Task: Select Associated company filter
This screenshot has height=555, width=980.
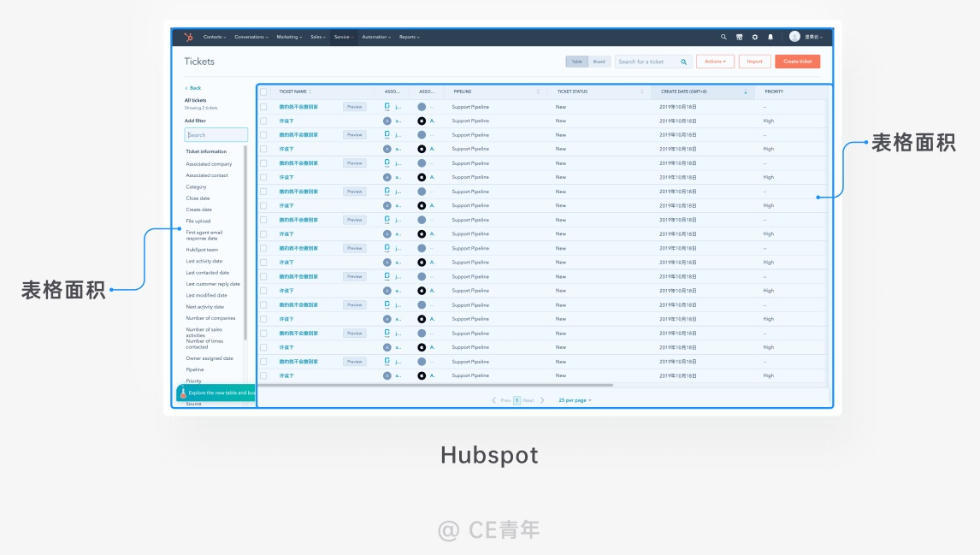Action: 209,164
